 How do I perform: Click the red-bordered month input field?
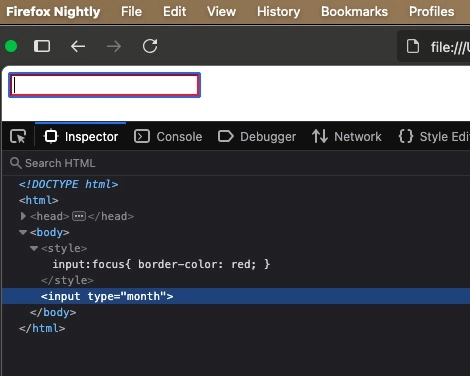[x=104, y=85]
